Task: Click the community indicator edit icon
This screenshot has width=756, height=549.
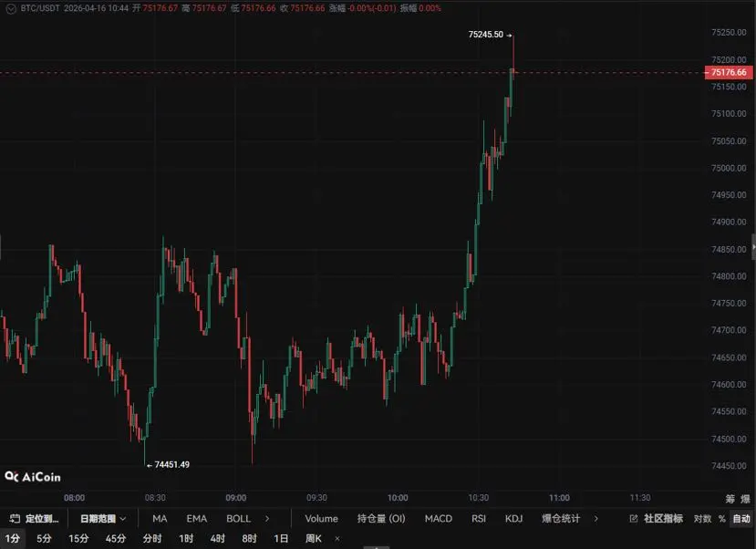Action: click(634, 519)
